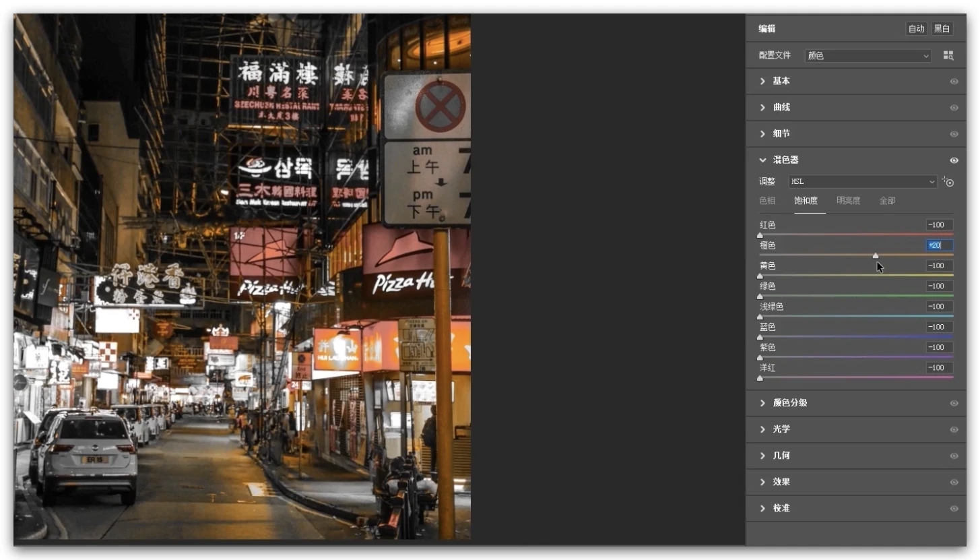The height and width of the screenshot is (560, 980).
Task: Toggle the 颜色分级 panel eye icon
Action: point(954,403)
